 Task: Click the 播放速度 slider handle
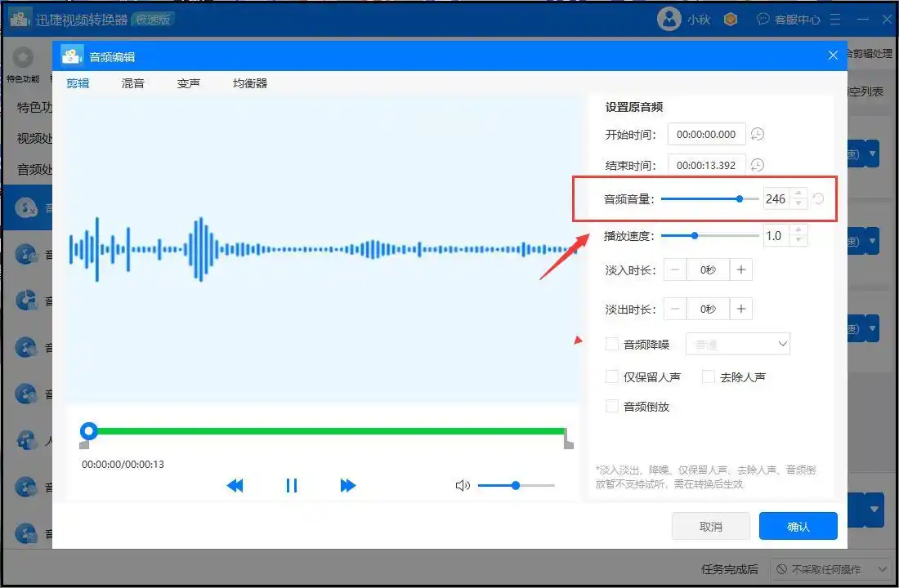click(x=695, y=236)
